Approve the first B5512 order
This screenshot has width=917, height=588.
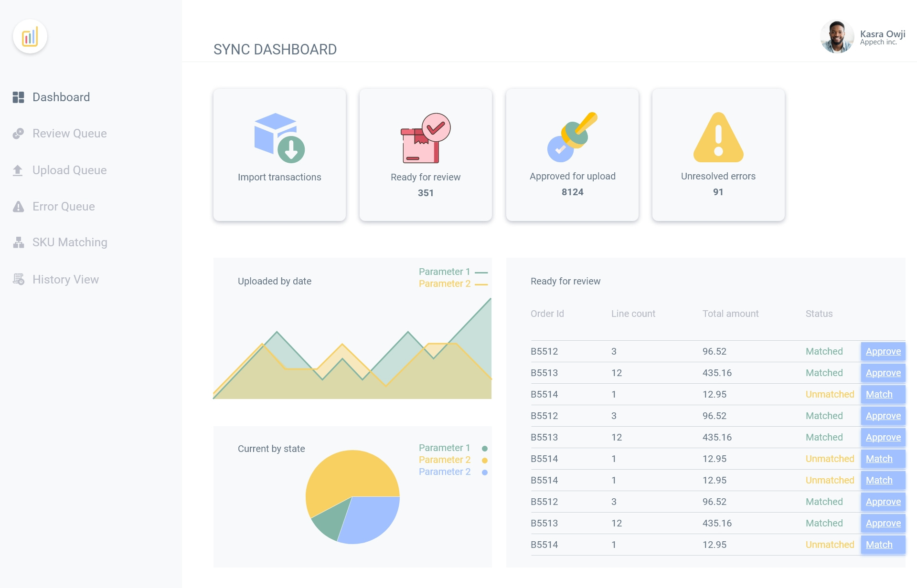[x=883, y=351]
